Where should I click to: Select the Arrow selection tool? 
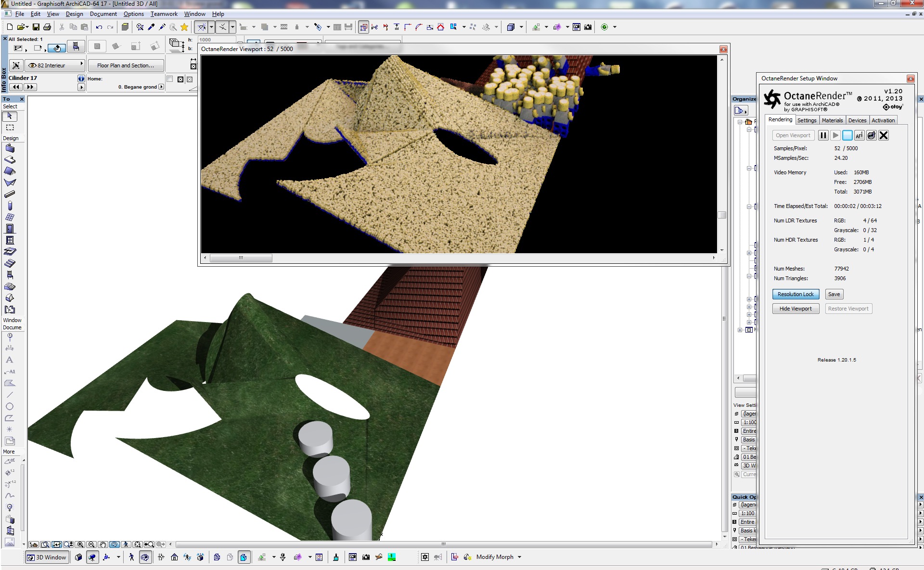(x=10, y=116)
